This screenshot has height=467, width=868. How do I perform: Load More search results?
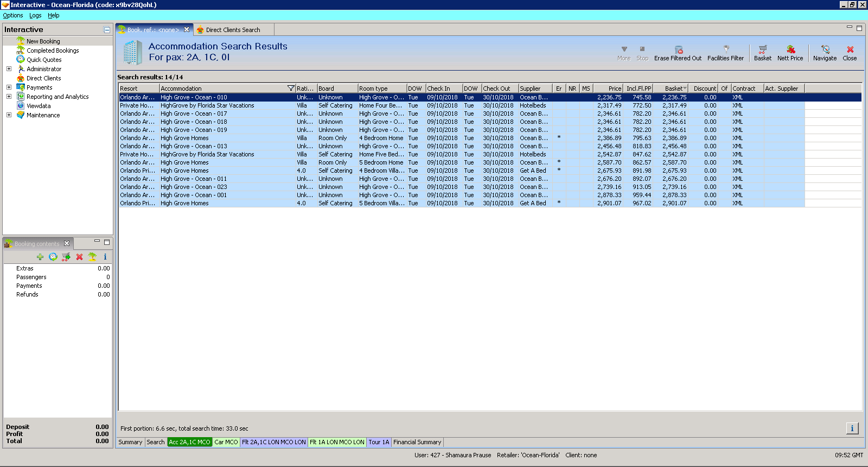pyautogui.click(x=624, y=53)
